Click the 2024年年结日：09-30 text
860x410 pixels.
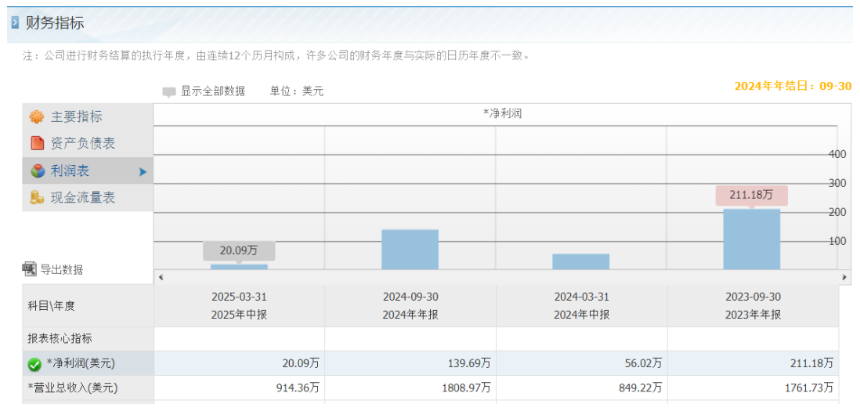(x=793, y=86)
